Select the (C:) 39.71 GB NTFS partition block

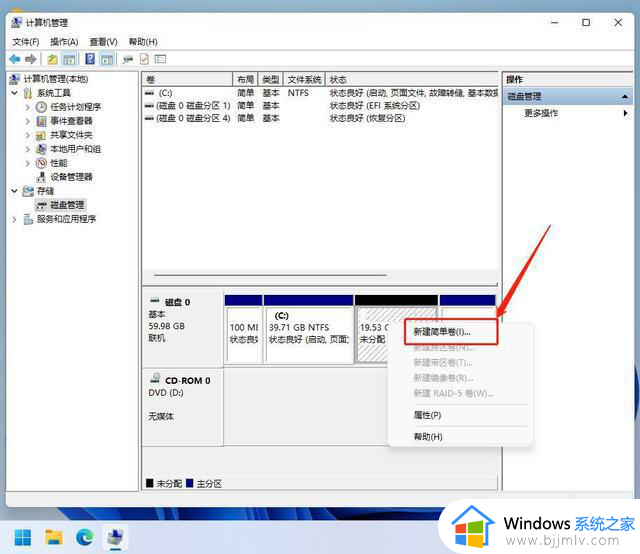click(309, 329)
